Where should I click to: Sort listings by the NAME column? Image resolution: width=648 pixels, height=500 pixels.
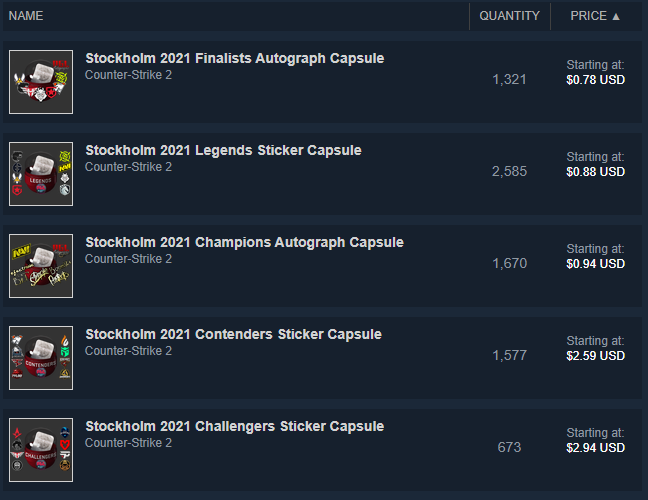[x=26, y=16]
